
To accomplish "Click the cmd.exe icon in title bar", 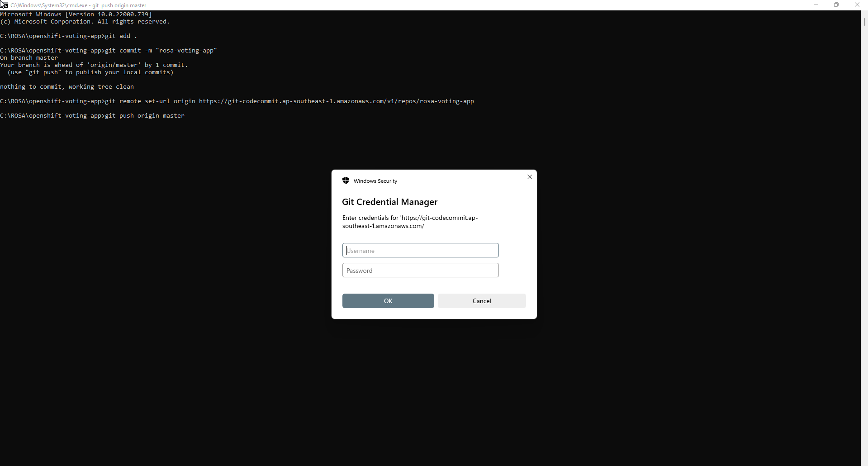I will tap(5, 5).
